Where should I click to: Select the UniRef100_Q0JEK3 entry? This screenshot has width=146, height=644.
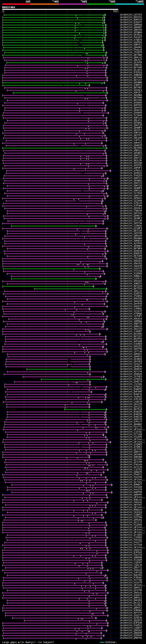tap(131, 70)
